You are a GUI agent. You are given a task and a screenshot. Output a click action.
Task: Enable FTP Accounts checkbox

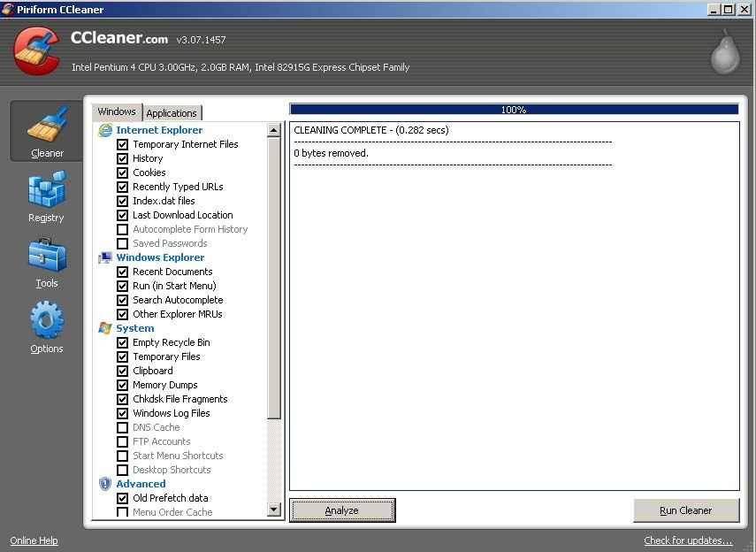[123, 441]
